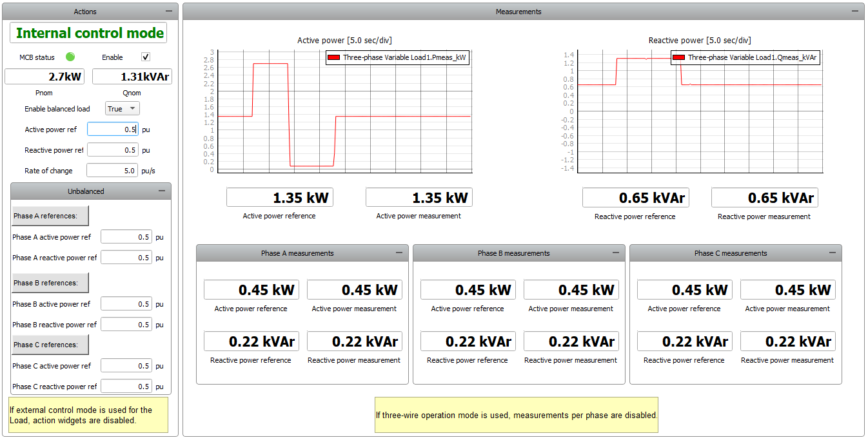Select the Rate of change field
Image resolution: width=868 pixels, height=440 pixels.
coord(112,171)
